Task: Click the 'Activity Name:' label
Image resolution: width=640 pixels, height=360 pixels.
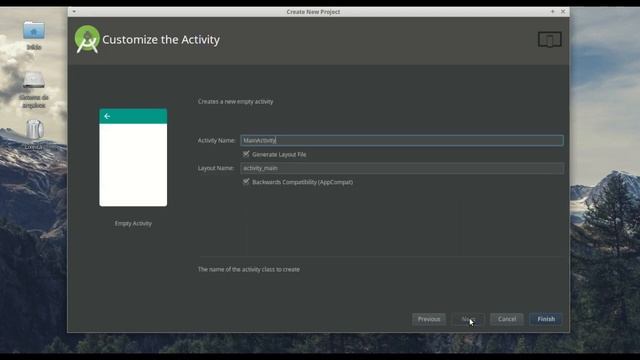Action: tap(216, 140)
